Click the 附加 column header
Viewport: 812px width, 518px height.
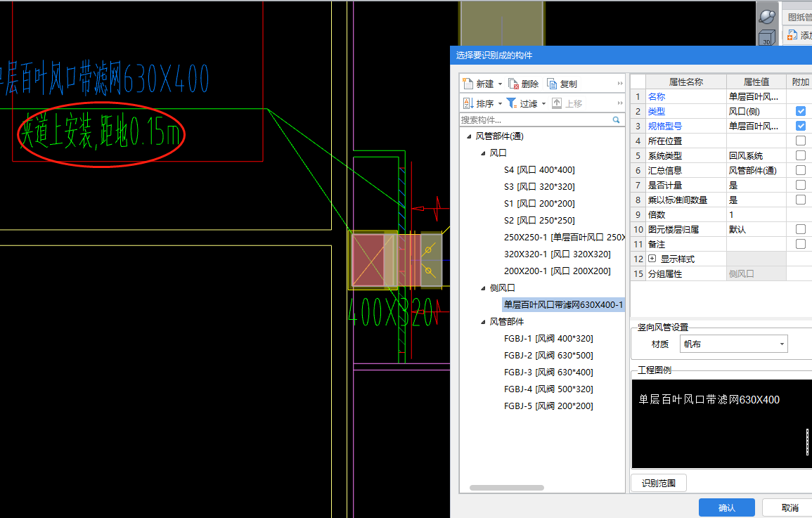[x=800, y=82]
